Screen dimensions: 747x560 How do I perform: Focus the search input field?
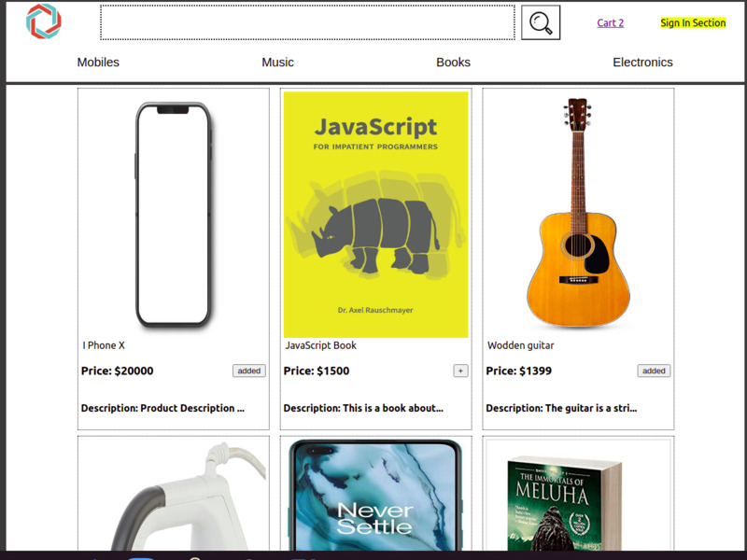click(307, 22)
